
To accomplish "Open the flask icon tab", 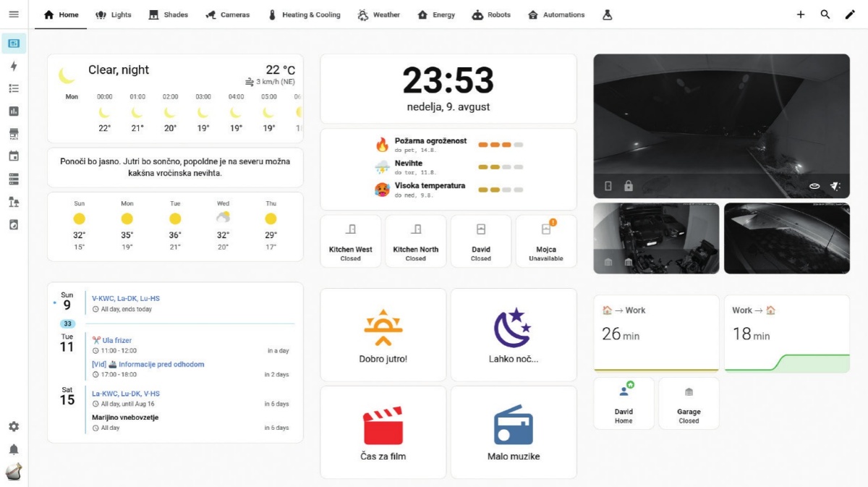I will coord(608,14).
